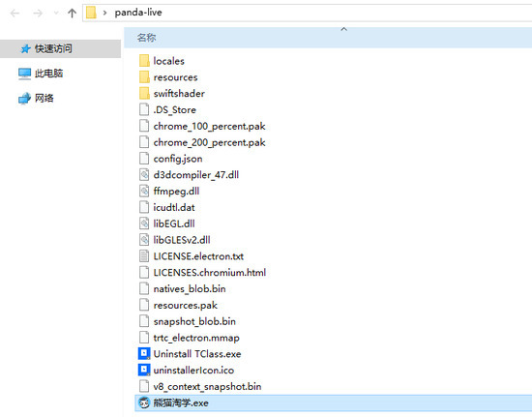532x417 pixels.
Task: Sort files by 名称 column header
Action: (x=147, y=38)
